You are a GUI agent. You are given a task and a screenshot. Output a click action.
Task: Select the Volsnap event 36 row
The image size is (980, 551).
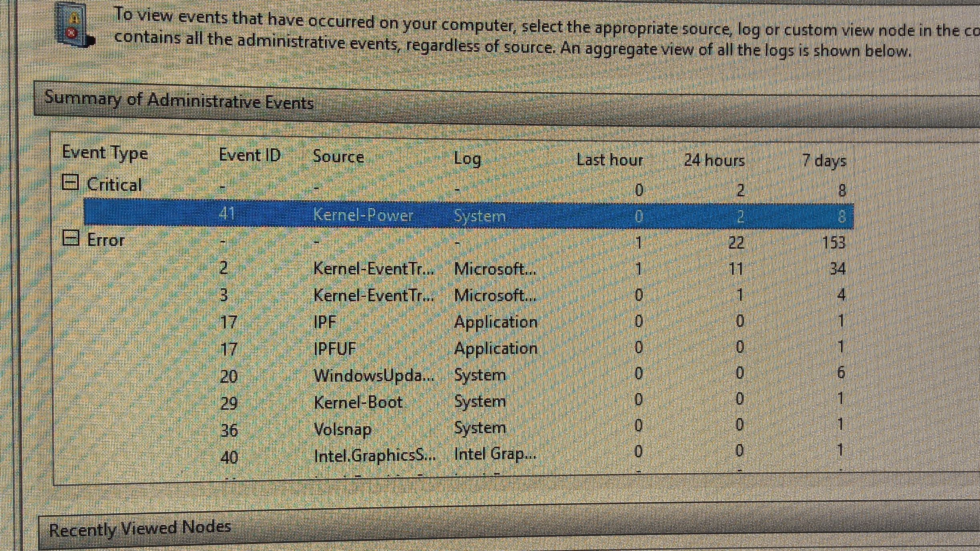point(343,429)
